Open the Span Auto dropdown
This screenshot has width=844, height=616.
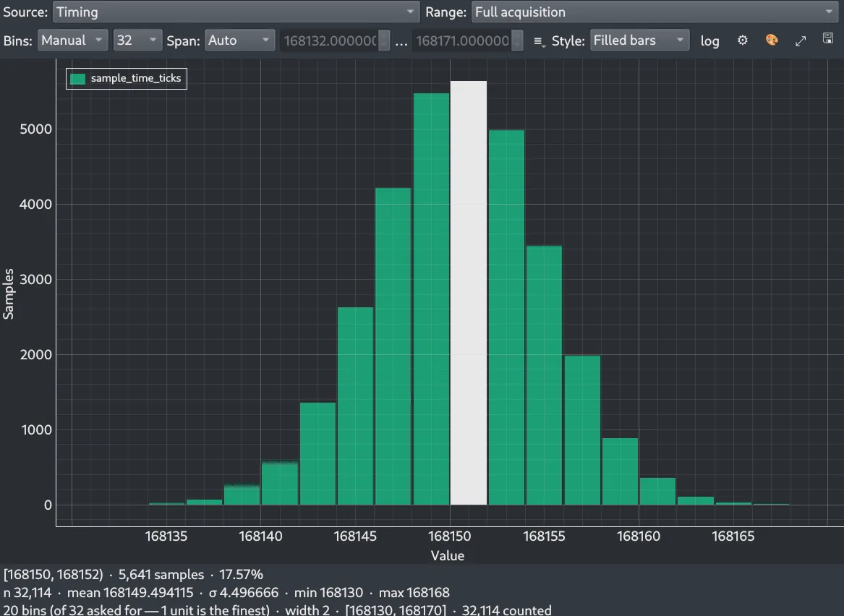pos(239,40)
